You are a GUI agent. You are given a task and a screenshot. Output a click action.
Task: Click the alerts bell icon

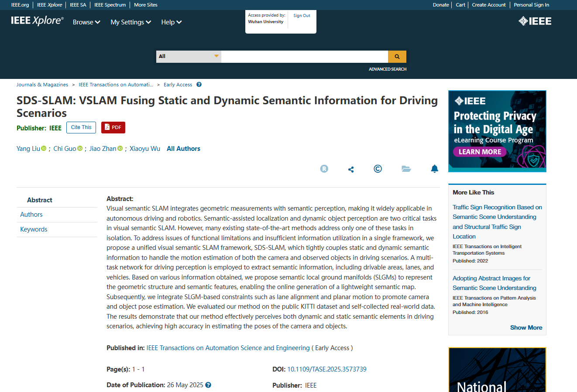coord(434,169)
